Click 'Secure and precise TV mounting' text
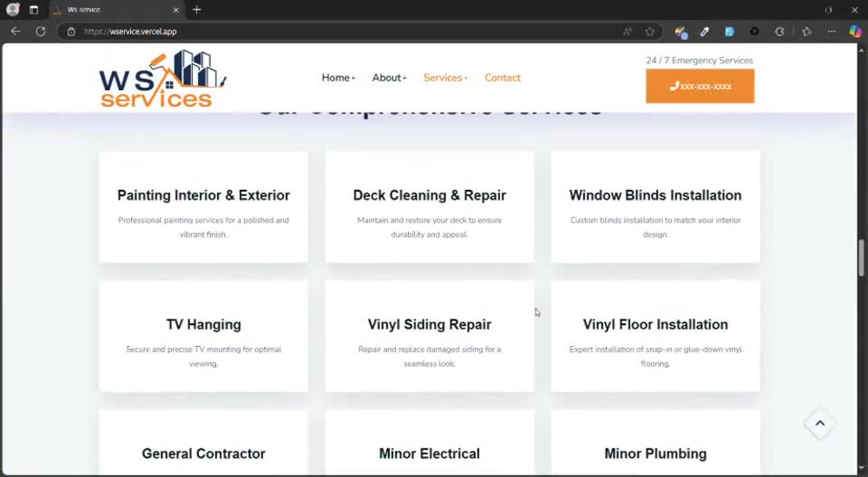This screenshot has width=868, height=477. point(203,356)
